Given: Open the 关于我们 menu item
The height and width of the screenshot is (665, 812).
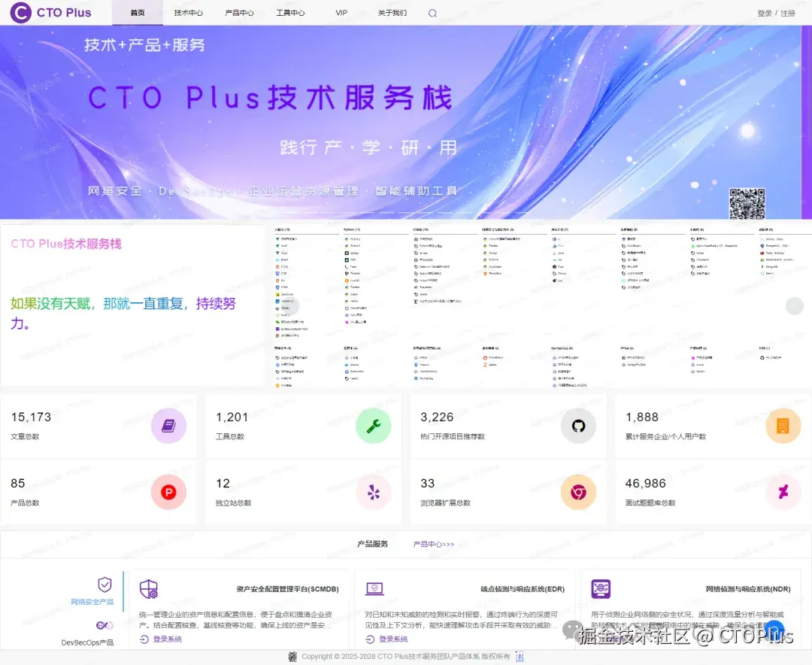Looking at the screenshot, I should (x=392, y=13).
